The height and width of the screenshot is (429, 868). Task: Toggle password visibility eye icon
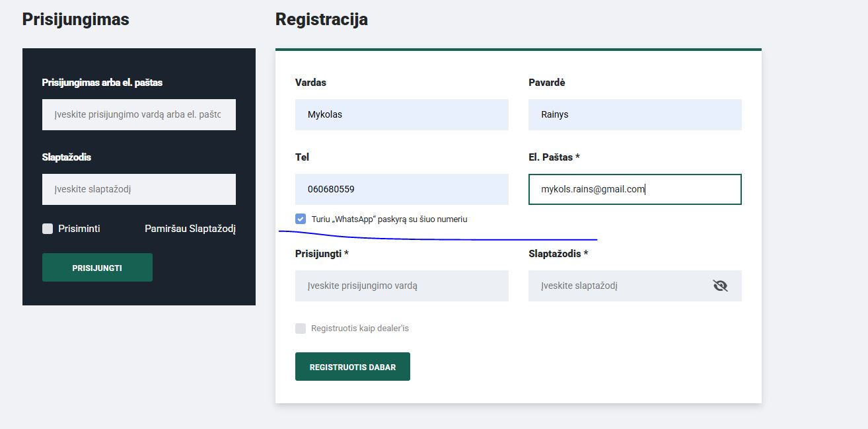click(x=720, y=286)
